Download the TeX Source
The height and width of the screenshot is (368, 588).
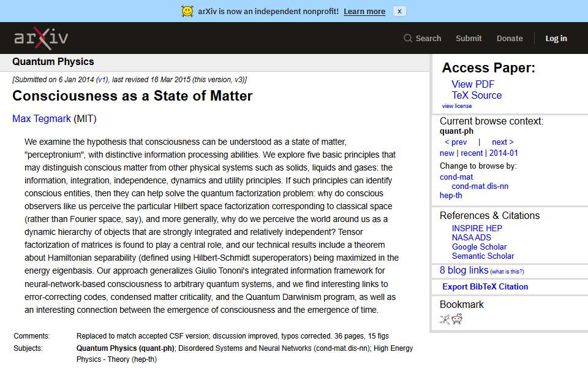[x=477, y=96]
